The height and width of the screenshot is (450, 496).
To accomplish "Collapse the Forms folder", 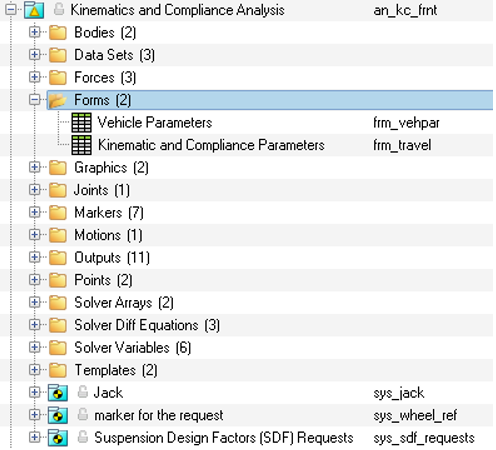I will point(34,100).
